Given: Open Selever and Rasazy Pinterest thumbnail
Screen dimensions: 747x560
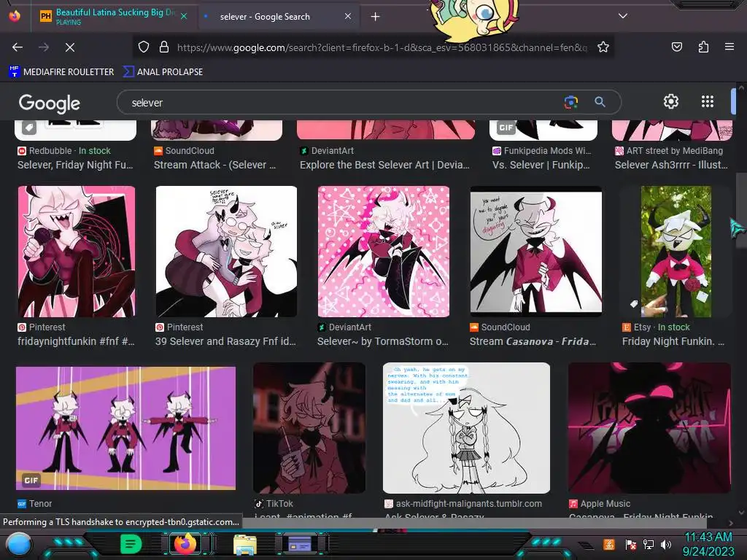Looking at the screenshot, I should pyautogui.click(x=226, y=252).
